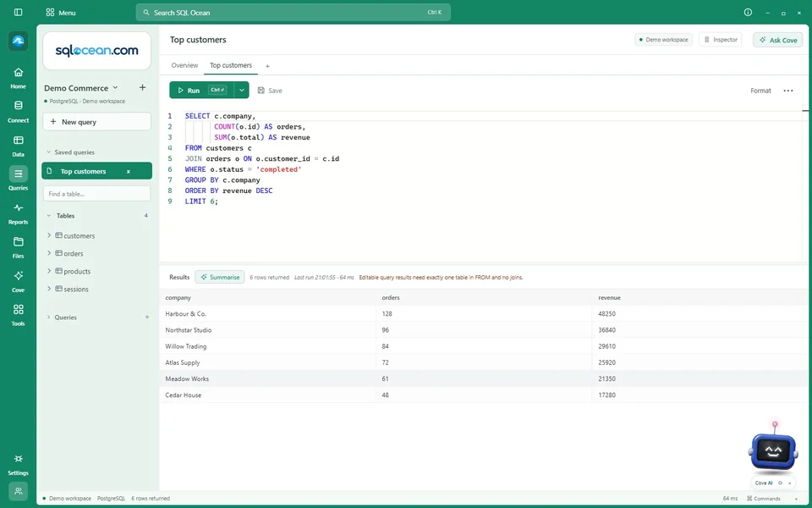
Task: Click the users icon at sidebar bottom
Action: coord(18,491)
